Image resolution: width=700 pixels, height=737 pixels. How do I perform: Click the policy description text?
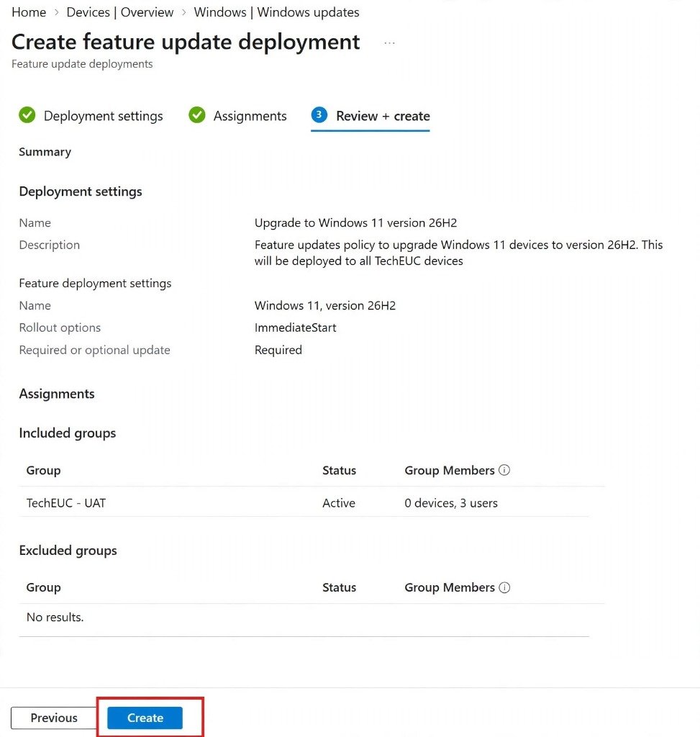458,253
